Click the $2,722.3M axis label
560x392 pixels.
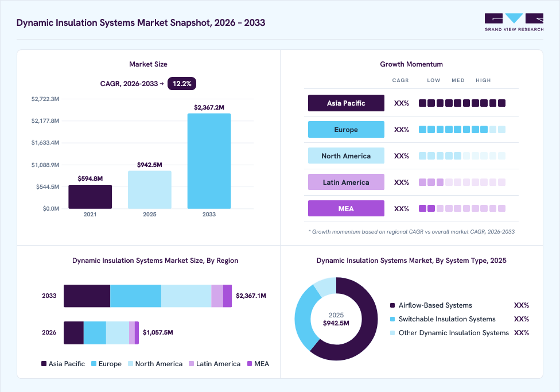tap(45, 99)
